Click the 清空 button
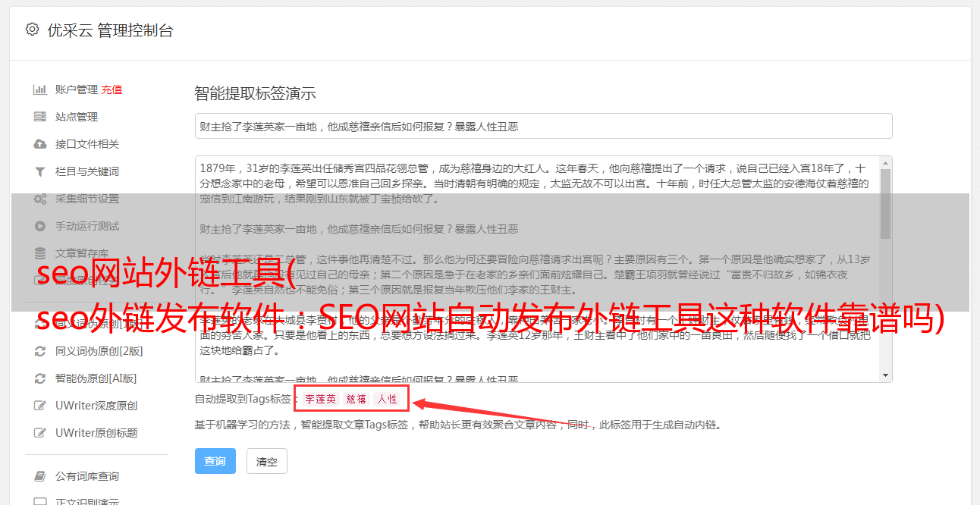The image size is (980, 505). tap(267, 461)
